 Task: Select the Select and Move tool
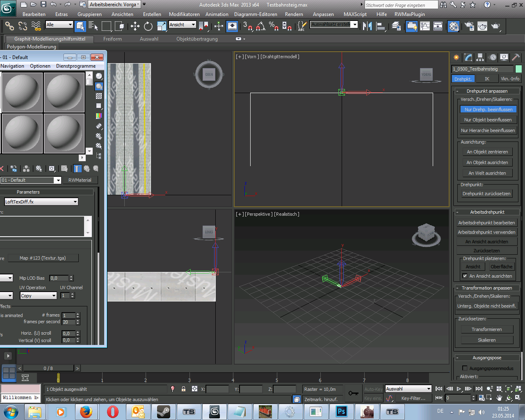pos(135,26)
